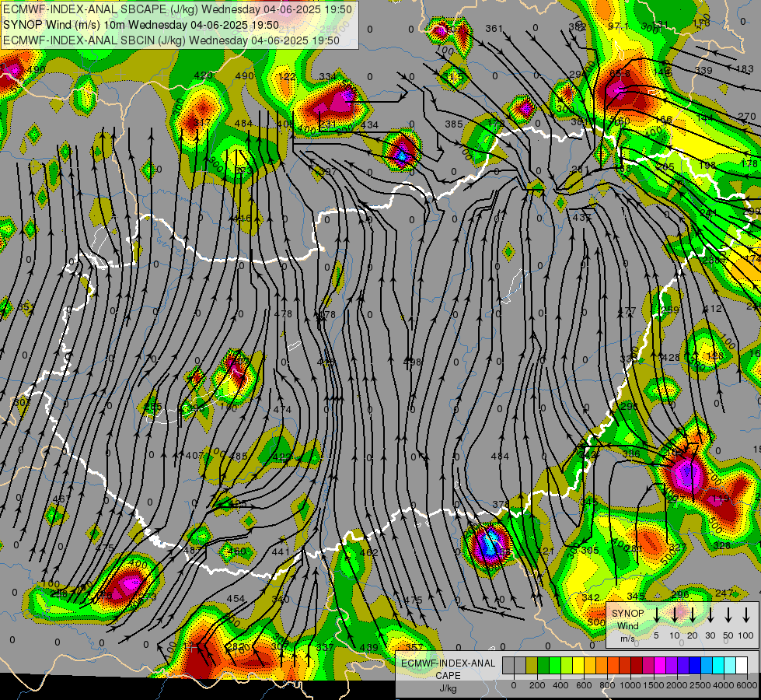Click the station value 439 on map
The width and height of the screenshot is (761, 700).
click(369, 648)
